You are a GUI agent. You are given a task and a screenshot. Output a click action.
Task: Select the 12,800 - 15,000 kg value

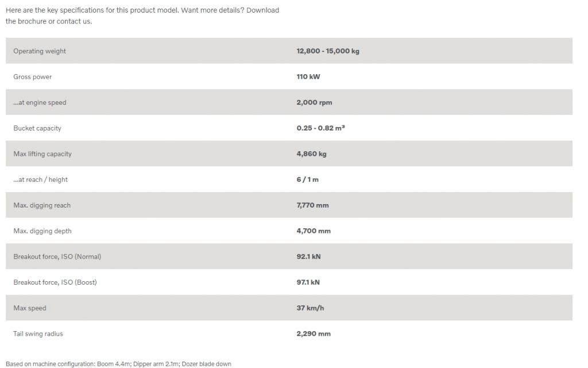click(x=328, y=51)
